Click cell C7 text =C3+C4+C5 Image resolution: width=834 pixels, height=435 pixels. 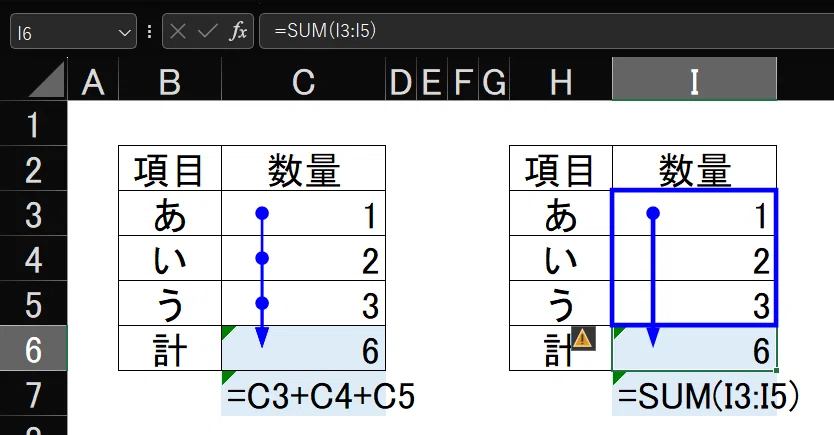[x=319, y=395]
